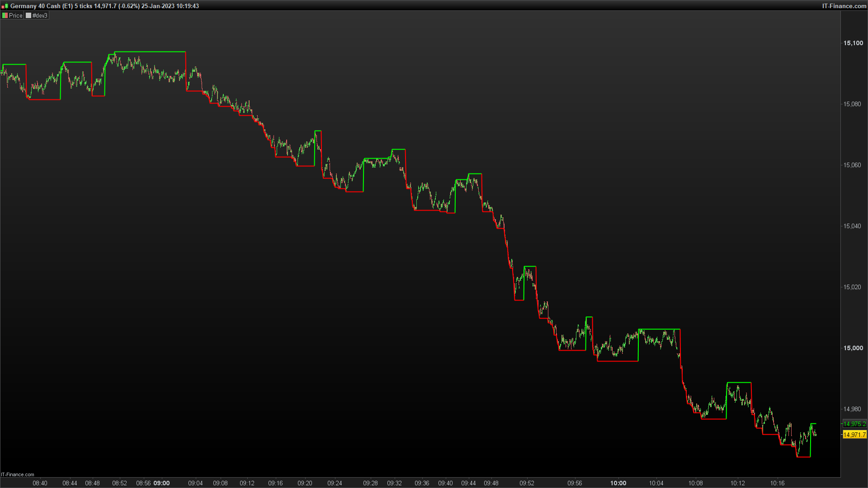Click the 10:16 time axis label
The height and width of the screenshot is (488, 868).
coord(777,483)
